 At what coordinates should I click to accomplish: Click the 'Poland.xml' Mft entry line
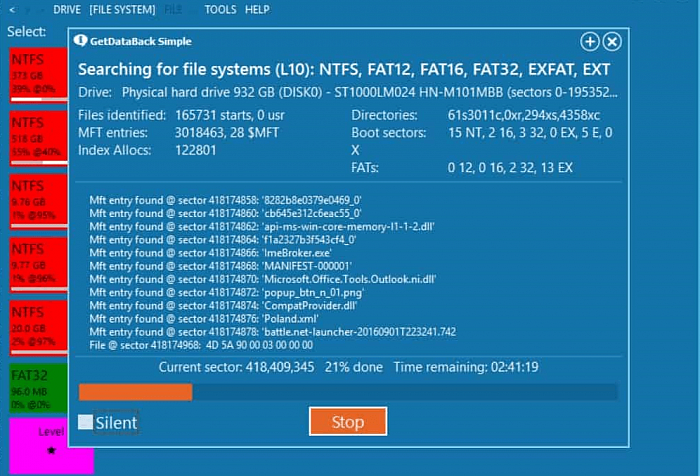pos(204,319)
